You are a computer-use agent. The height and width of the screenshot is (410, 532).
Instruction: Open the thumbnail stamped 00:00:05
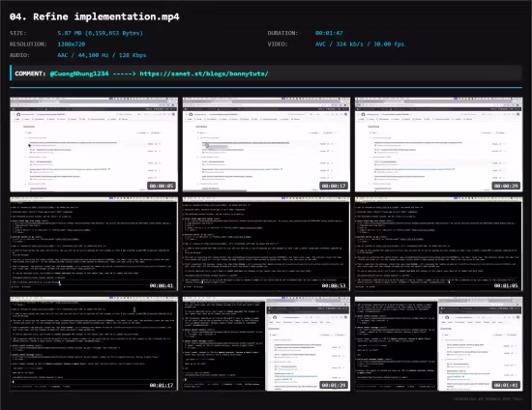[x=94, y=144]
